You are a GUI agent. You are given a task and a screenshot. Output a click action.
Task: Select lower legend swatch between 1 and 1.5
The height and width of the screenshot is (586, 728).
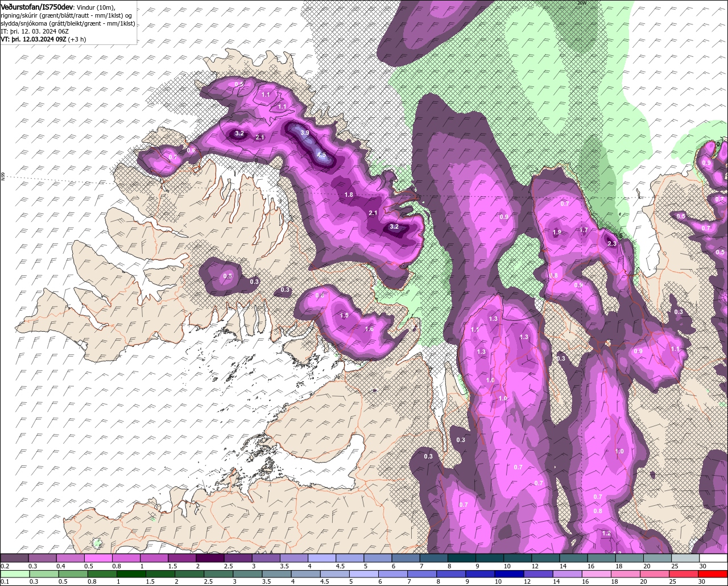(x=131, y=573)
